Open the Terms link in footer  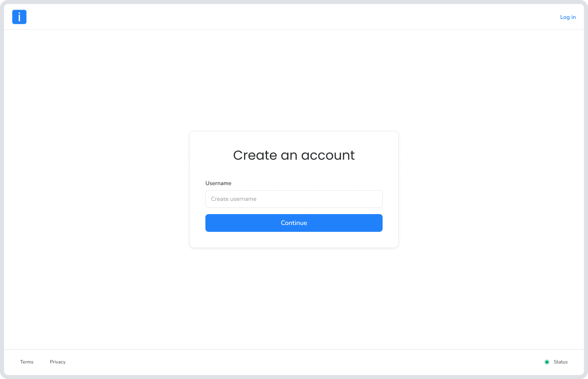[x=27, y=362]
